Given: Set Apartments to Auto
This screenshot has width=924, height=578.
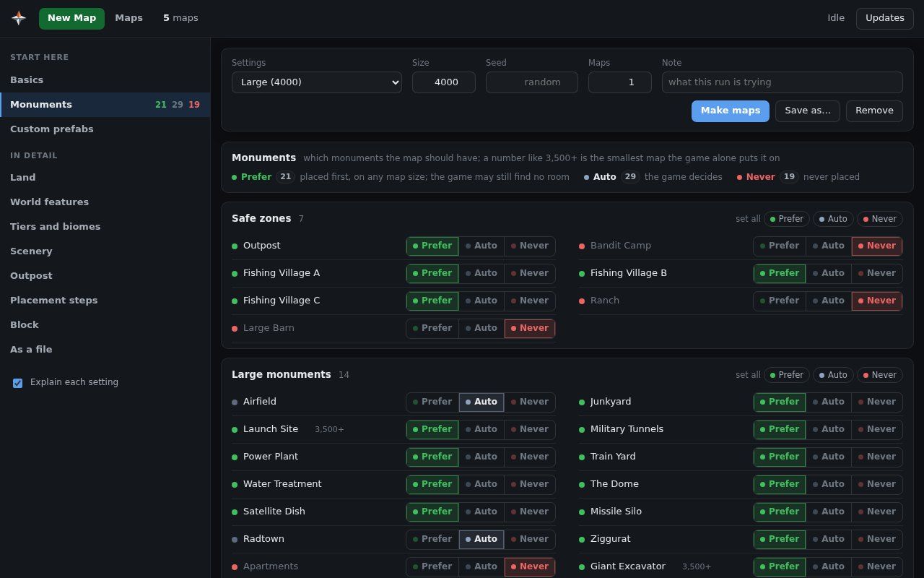Looking at the screenshot, I should pyautogui.click(x=481, y=567).
